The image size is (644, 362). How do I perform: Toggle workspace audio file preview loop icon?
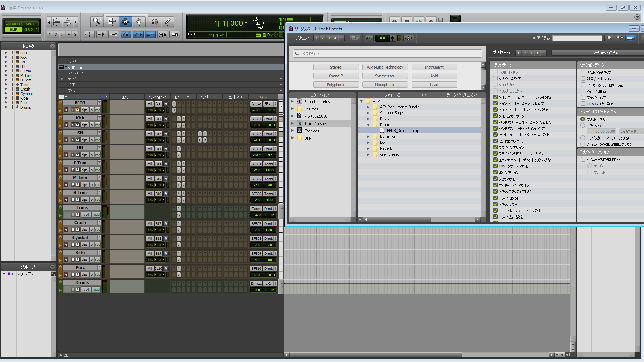[369, 38]
